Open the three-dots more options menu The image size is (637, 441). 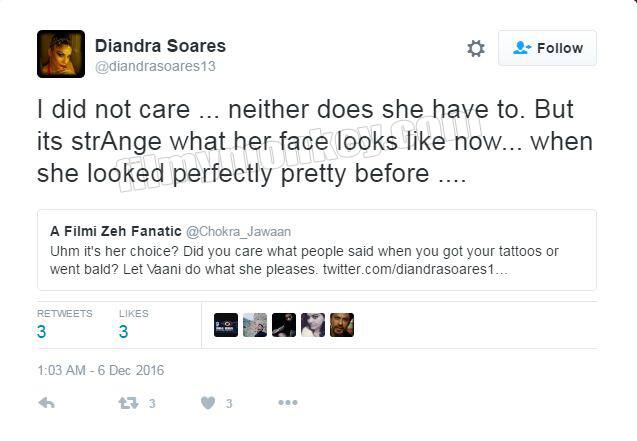click(288, 402)
